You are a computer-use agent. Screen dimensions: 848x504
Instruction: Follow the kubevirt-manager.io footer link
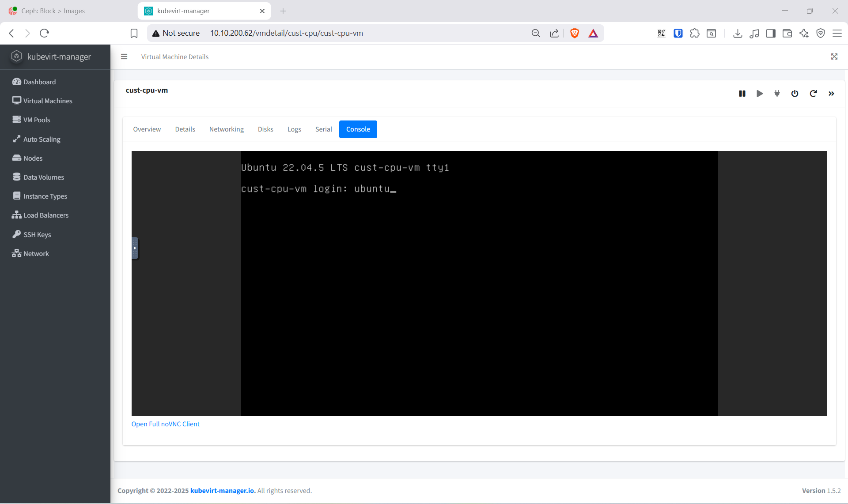click(x=223, y=490)
